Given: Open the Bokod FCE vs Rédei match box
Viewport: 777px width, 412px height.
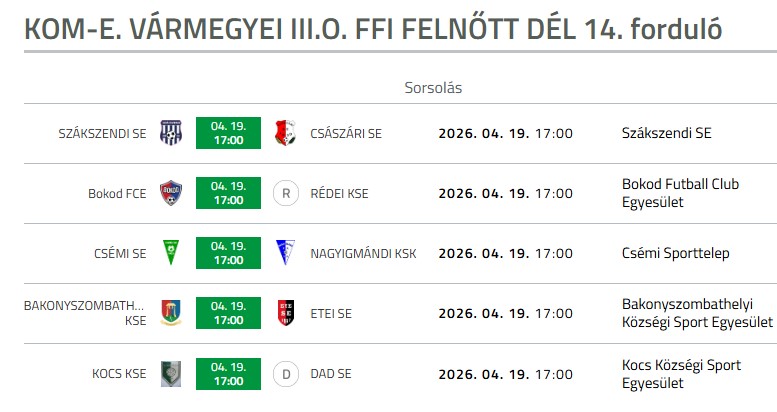Looking at the screenshot, I should [x=228, y=193].
